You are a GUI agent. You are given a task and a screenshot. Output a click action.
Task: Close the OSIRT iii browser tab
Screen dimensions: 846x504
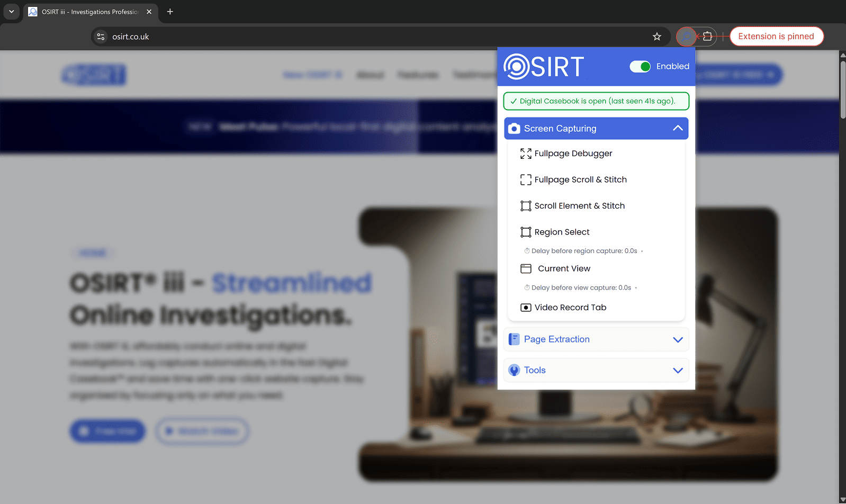click(149, 12)
